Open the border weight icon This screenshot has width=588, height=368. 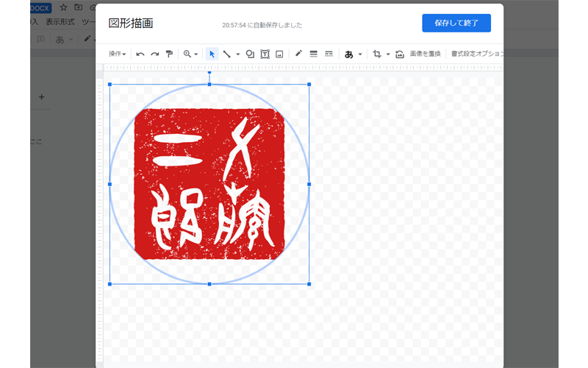[x=314, y=54]
